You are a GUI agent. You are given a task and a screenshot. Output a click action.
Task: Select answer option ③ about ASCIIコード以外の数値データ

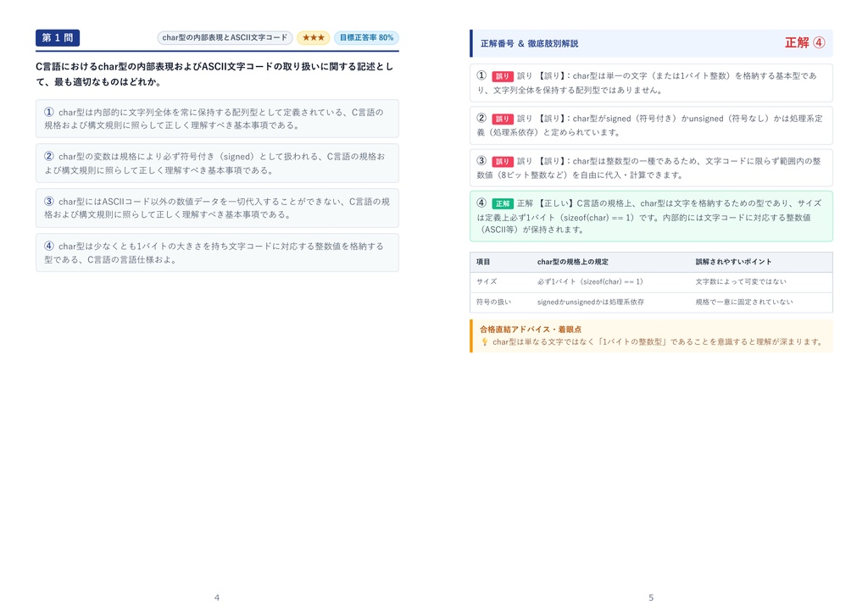click(x=217, y=208)
